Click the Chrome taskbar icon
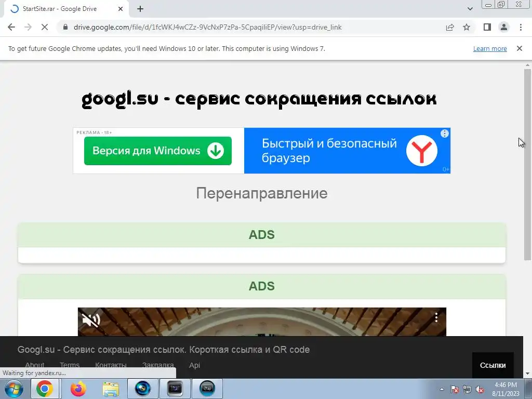 (x=45, y=389)
